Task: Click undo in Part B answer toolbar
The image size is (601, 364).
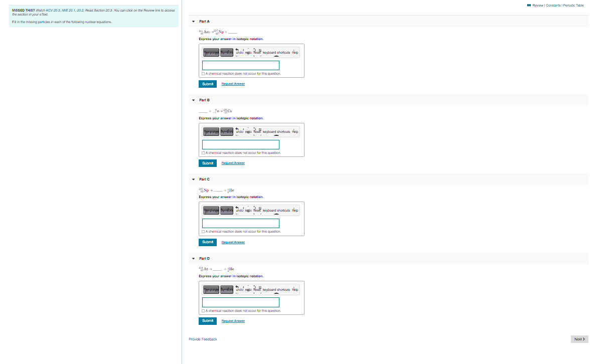Action: coord(239,132)
